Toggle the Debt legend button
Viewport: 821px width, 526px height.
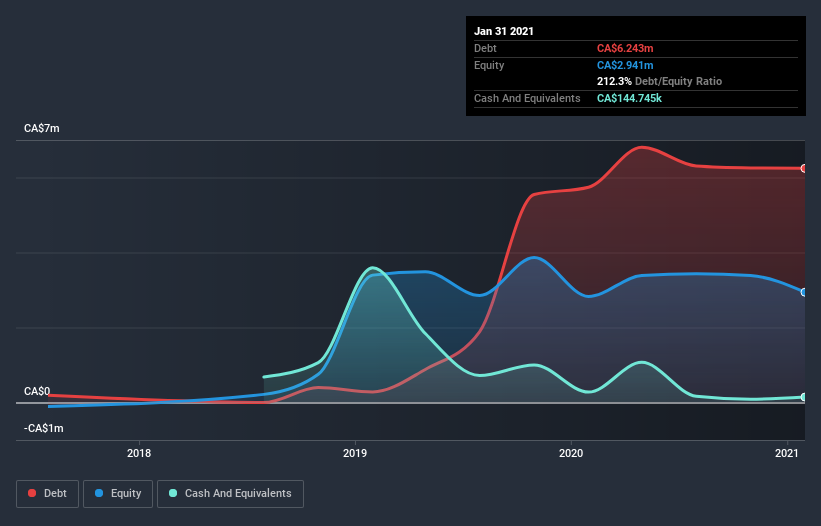point(47,494)
